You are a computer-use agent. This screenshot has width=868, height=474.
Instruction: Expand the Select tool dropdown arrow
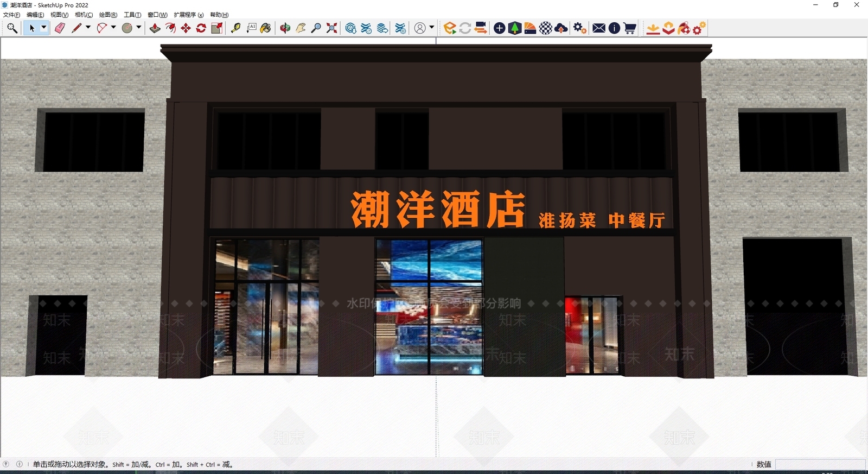coord(44,28)
